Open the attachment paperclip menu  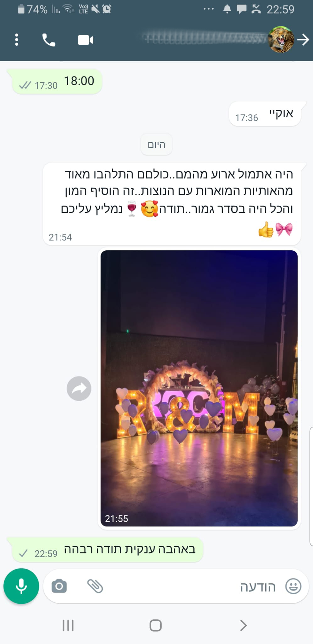pyautogui.click(x=95, y=586)
